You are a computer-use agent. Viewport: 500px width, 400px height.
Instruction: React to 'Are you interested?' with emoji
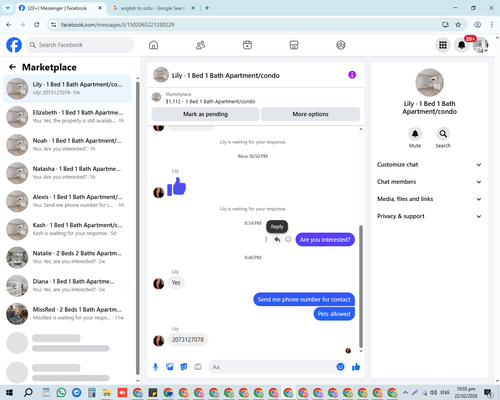tap(288, 239)
